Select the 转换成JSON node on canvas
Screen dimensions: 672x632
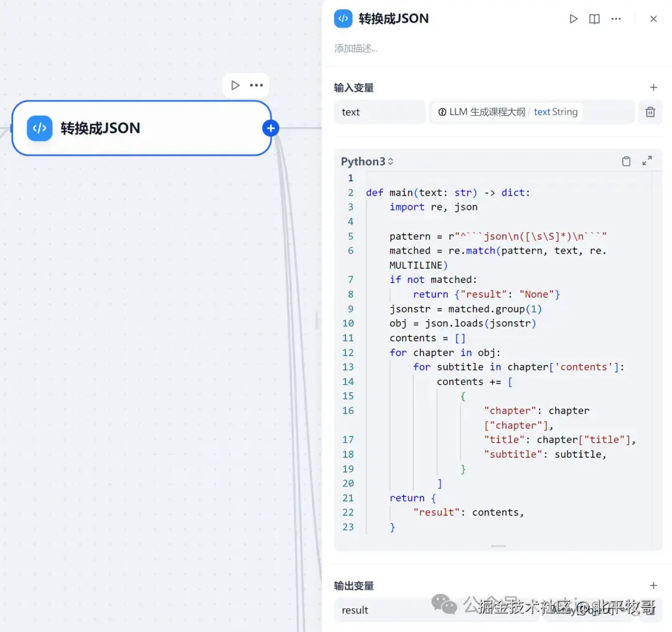coord(141,128)
